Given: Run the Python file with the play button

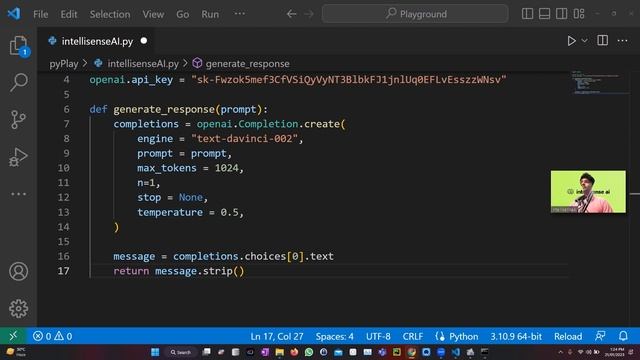Looking at the screenshot, I should (571, 41).
